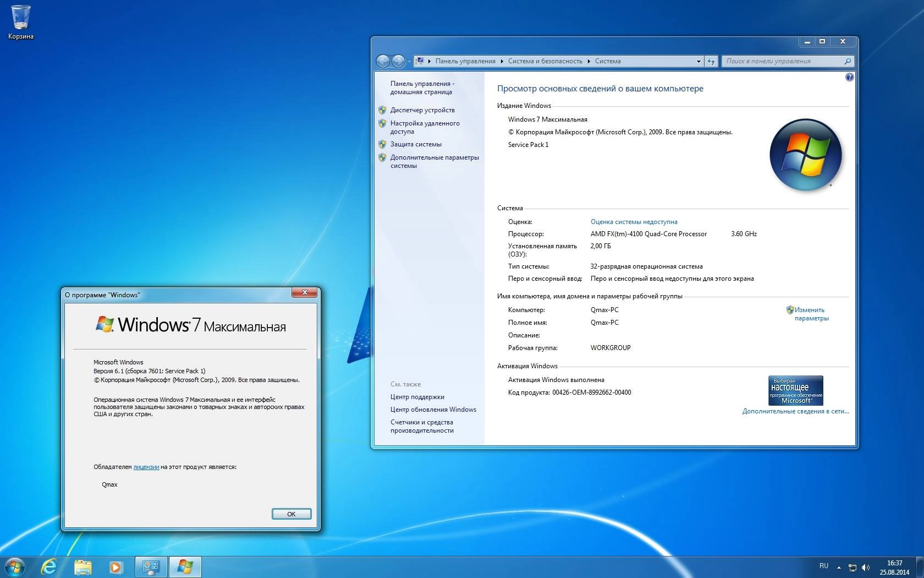
Task: Click shield icon beside Дополнительные параметры системы
Action: click(x=382, y=157)
